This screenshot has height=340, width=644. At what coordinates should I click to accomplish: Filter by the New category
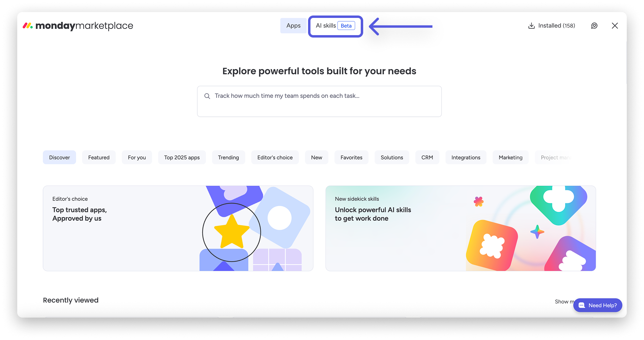(317, 157)
